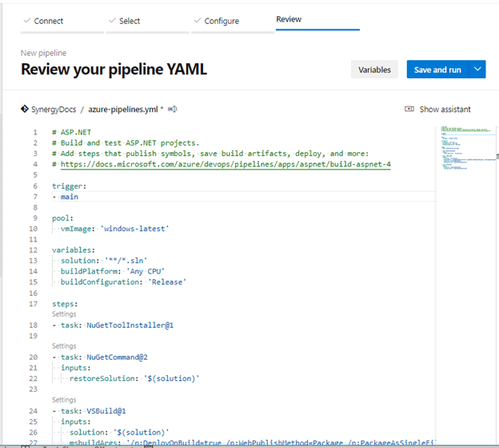
Task: Click the rename file icon beside azure-pipelines.yml
Action: tap(173, 109)
